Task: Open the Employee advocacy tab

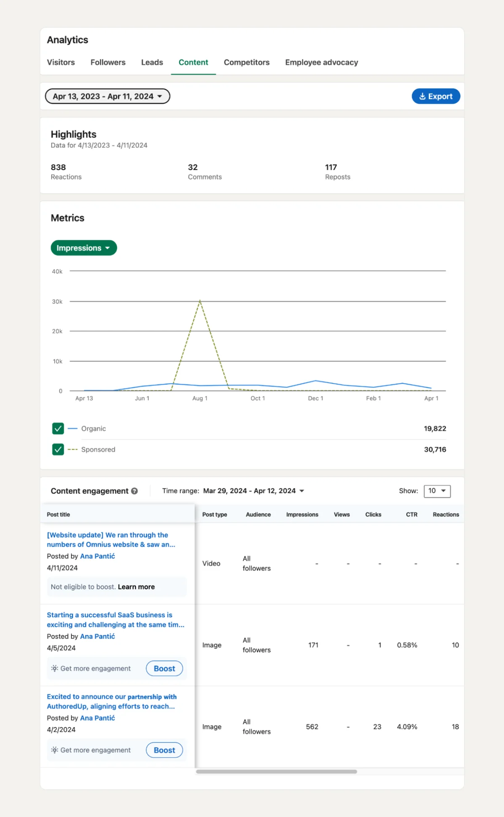Action: click(322, 62)
